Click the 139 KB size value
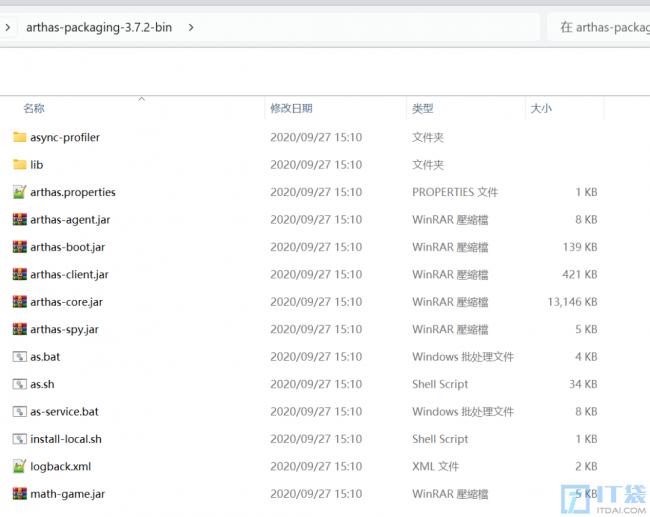The width and height of the screenshot is (650, 517). (x=580, y=247)
